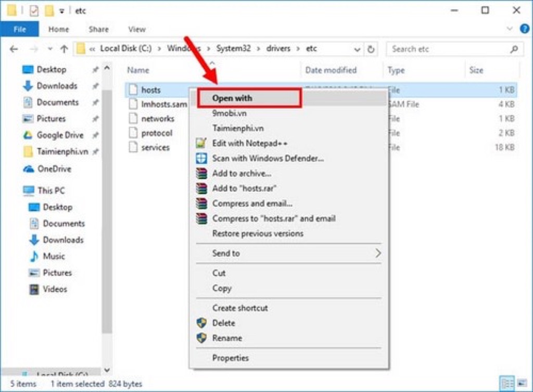Sort by the Size column header

pos(476,70)
